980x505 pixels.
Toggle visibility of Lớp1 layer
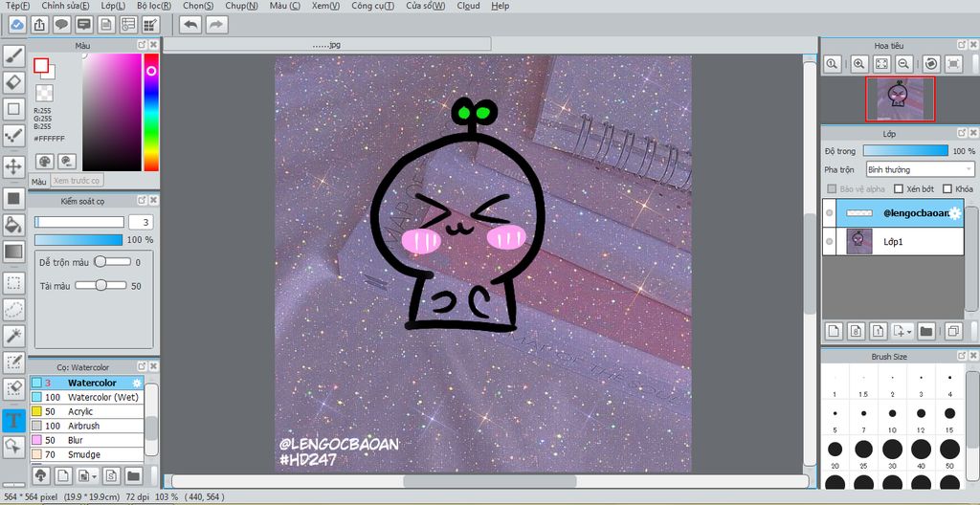[830, 241]
